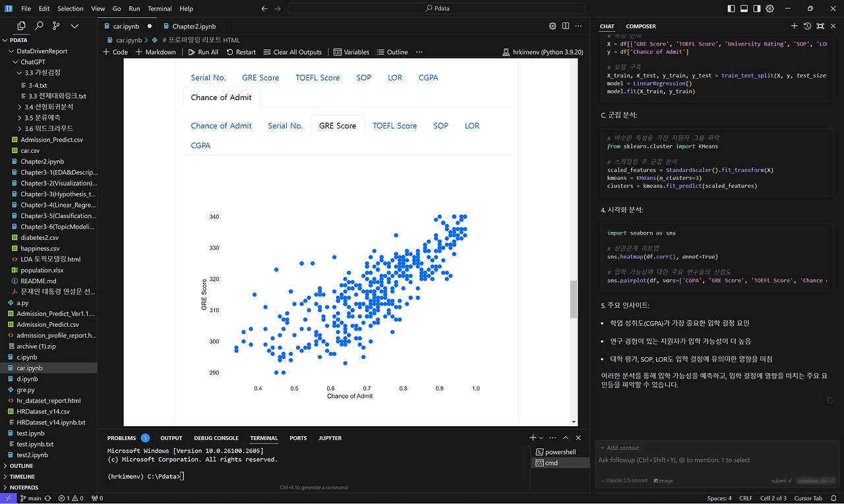Run All notebook cells
Image resolution: width=844 pixels, height=504 pixels.
click(203, 52)
